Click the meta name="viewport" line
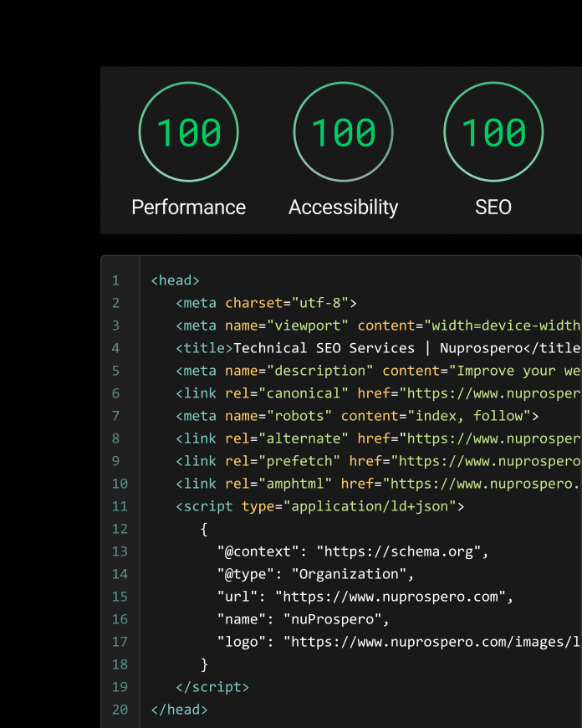Screen dimensions: 582x728 coord(378,326)
